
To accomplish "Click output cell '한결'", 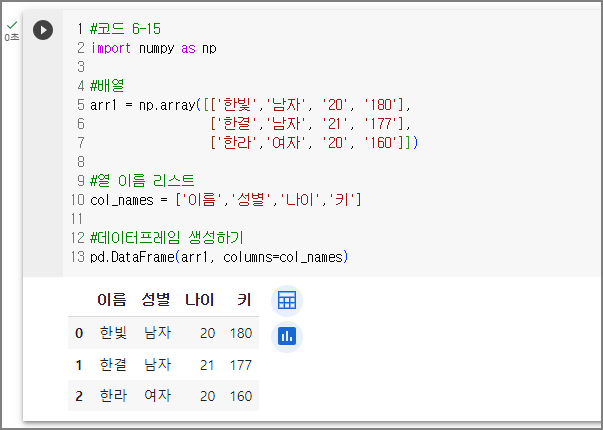I will (x=113, y=365).
